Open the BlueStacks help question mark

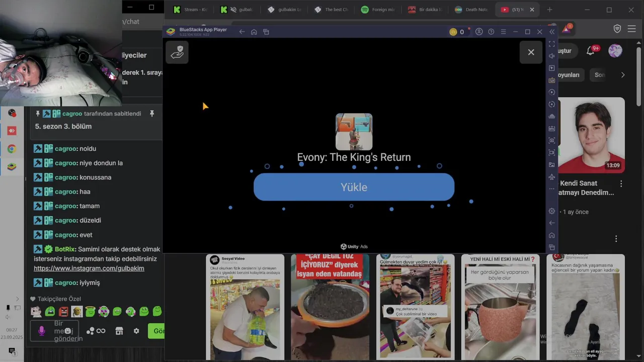point(491,32)
